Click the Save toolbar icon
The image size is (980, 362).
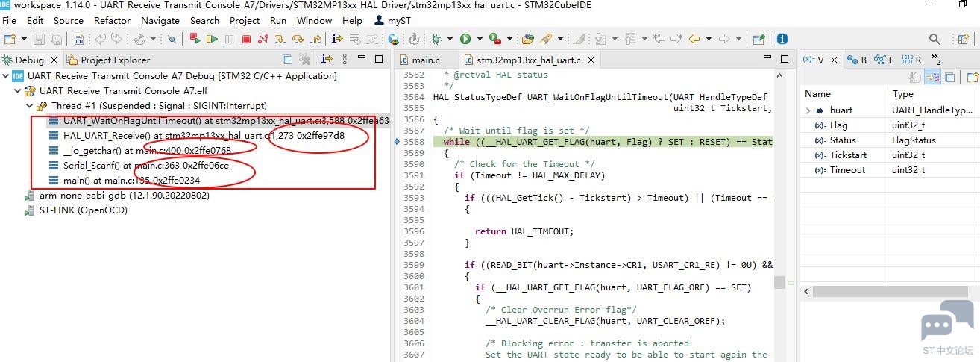(x=39, y=39)
